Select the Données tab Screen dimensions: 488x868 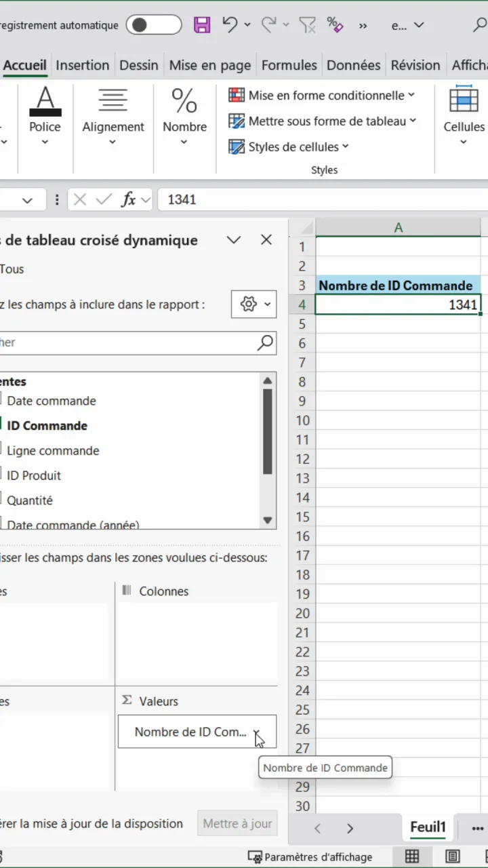[x=354, y=65]
